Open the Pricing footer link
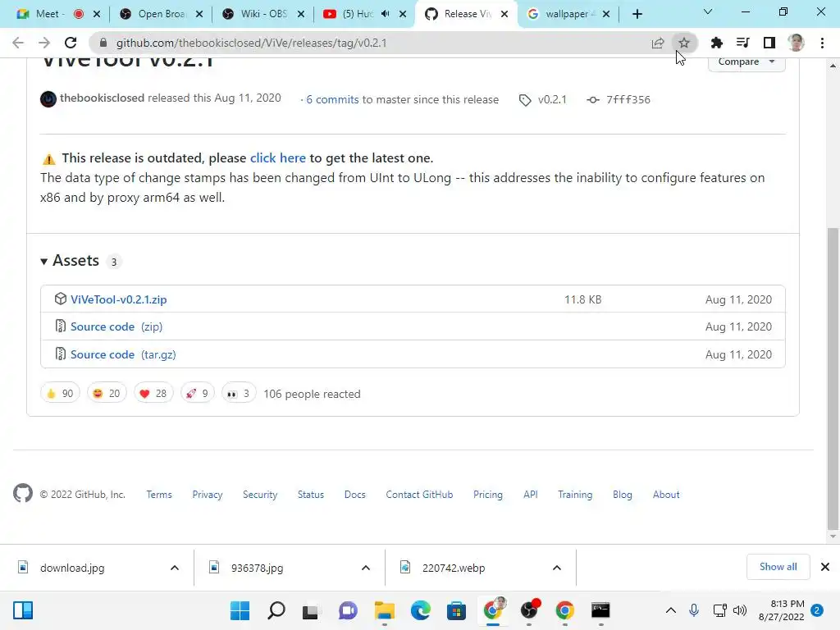Screen dimensions: 840x630 click(x=488, y=495)
